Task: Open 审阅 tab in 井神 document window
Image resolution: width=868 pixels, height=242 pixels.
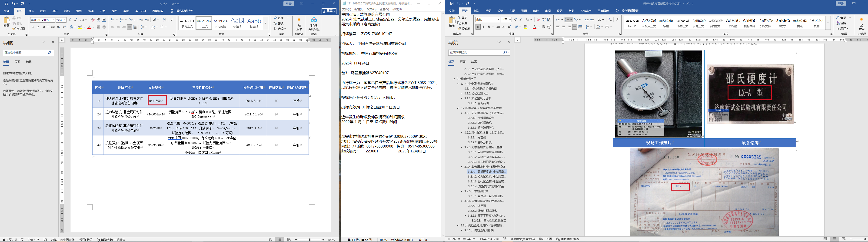Action: (548, 11)
